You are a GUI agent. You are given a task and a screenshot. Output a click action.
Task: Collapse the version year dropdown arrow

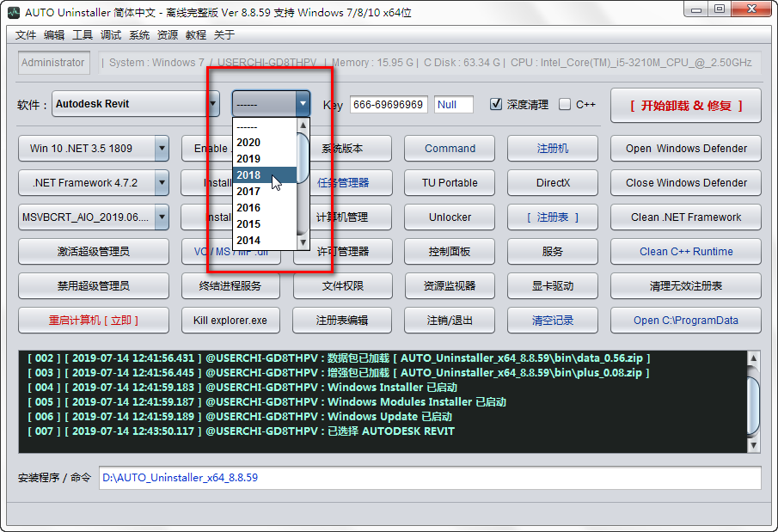point(302,104)
